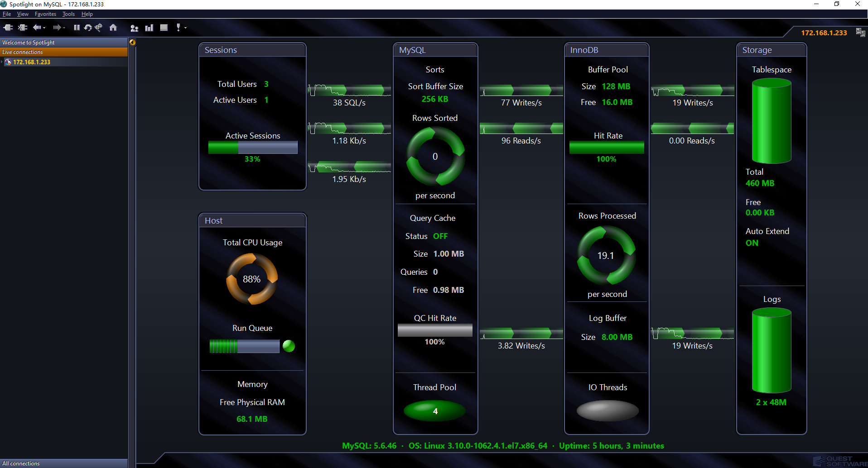The image size is (868, 468).
Task: Open the Help menu
Action: tap(87, 14)
